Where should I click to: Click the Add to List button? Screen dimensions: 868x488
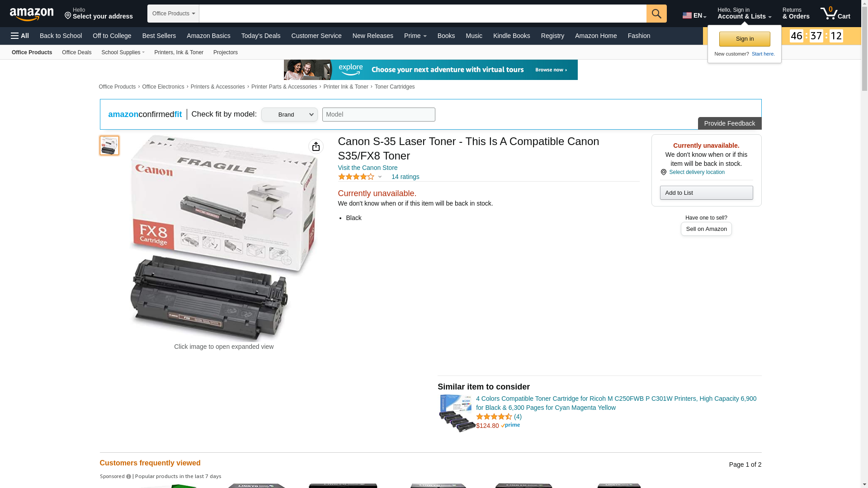point(706,193)
